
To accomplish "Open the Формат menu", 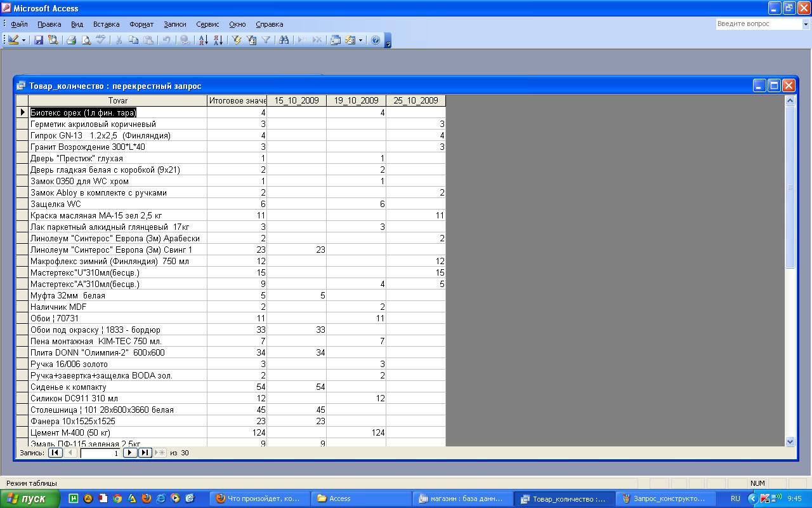I will pyautogui.click(x=141, y=24).
